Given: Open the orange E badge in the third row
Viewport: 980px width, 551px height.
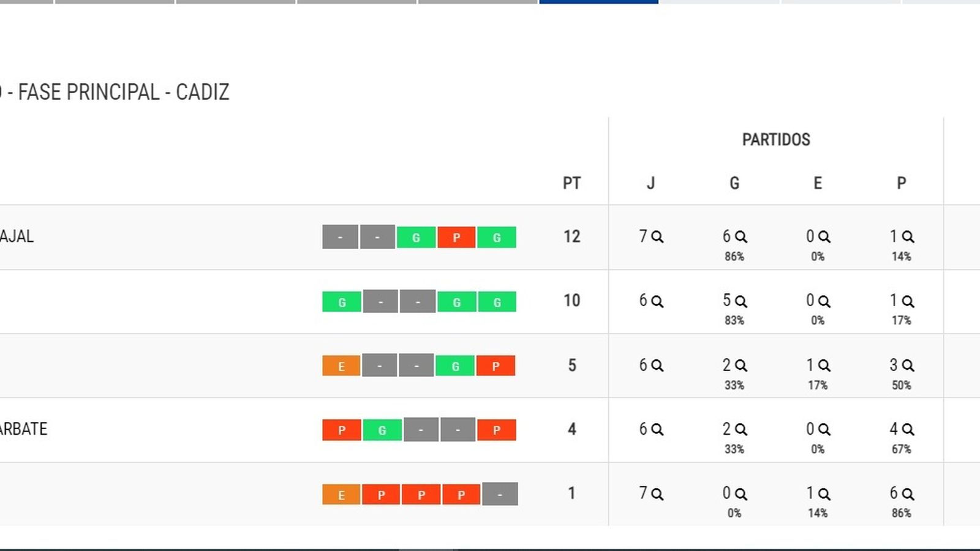Looking at the screenshot, I should point(341,365).
